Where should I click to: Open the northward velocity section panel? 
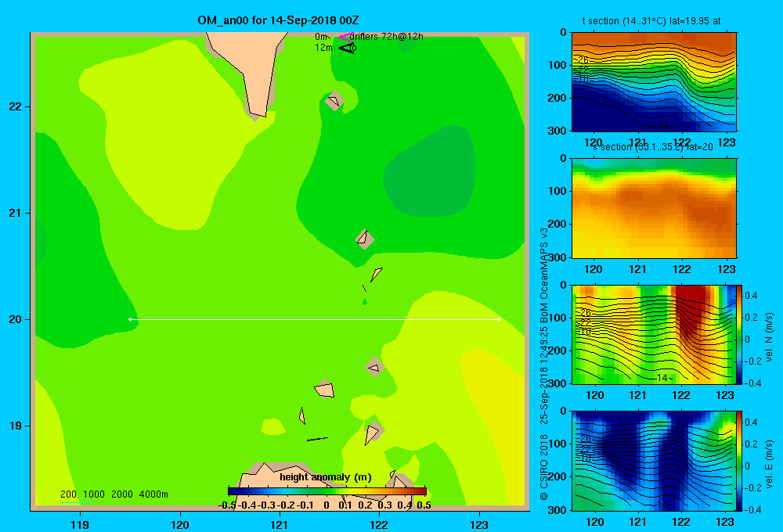coord(654,334)
